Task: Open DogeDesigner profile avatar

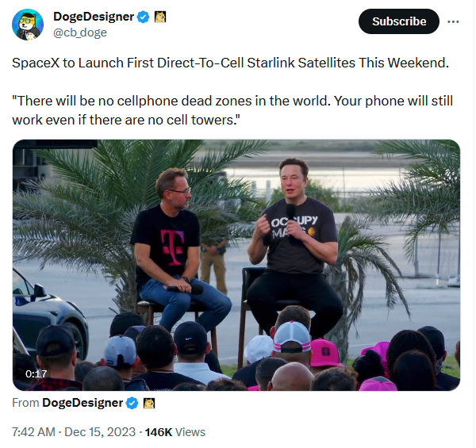Action: [28, 25]
